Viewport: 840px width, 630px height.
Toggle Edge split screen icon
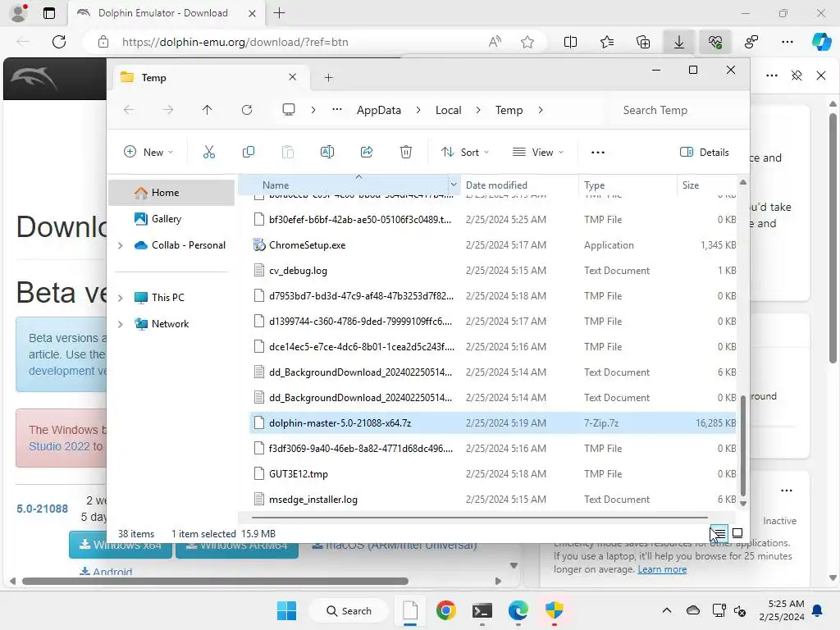tap(571, 42)
